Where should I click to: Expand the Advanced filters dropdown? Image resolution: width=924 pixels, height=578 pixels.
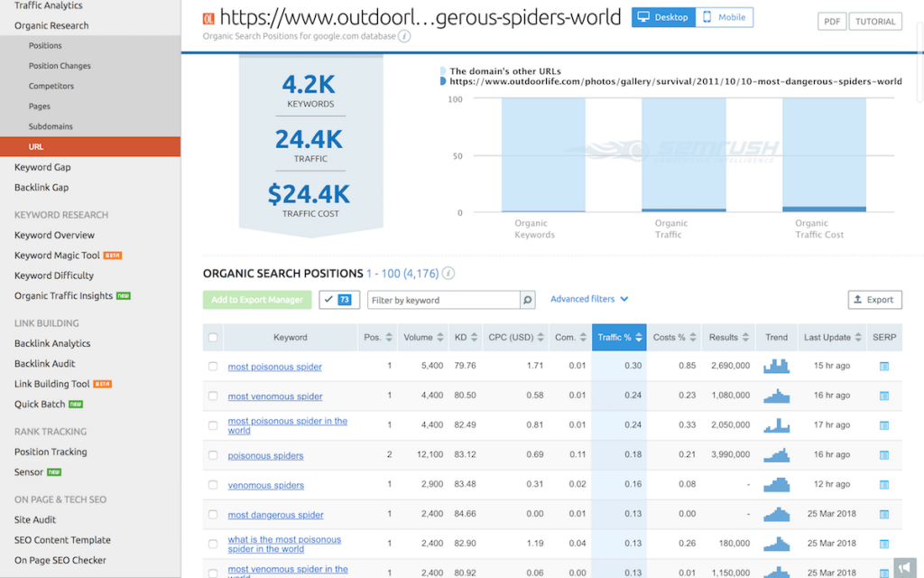click(x=589, y=299)
